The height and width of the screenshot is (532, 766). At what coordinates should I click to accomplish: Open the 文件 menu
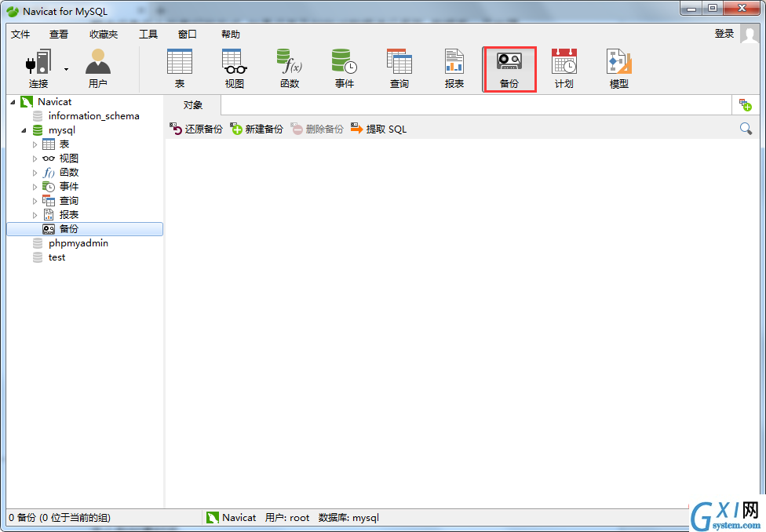20,35
